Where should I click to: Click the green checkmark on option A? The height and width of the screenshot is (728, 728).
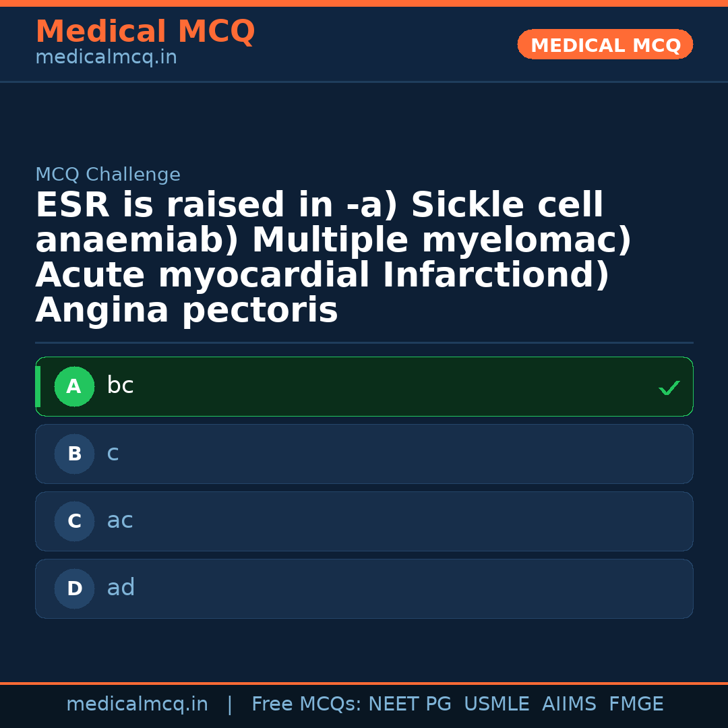click(669, 388)
